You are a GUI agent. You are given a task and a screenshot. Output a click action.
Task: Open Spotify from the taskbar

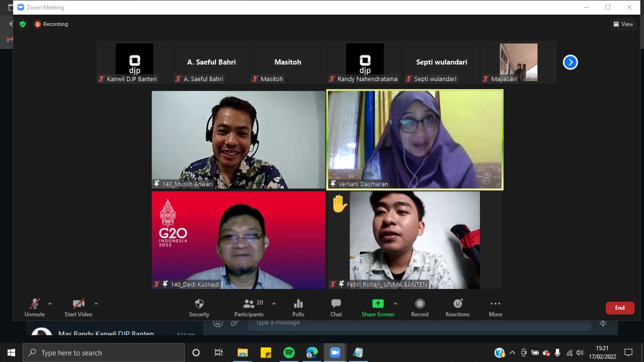(x=289, y=352)
